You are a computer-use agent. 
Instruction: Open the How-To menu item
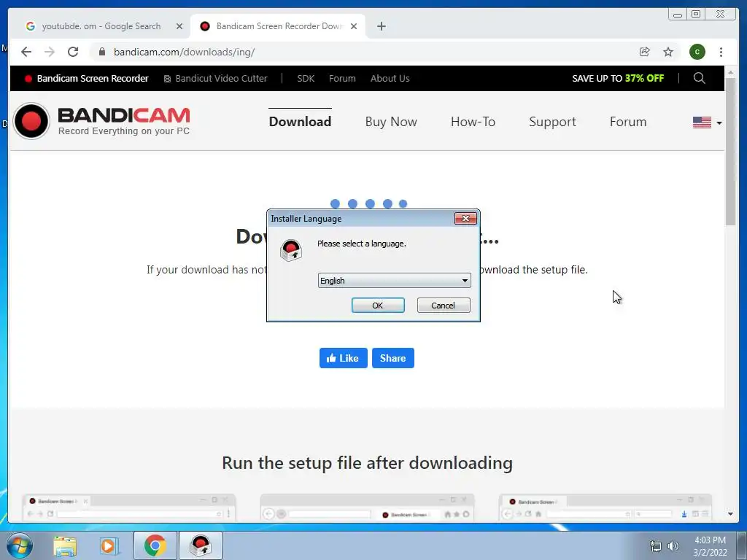[473, 122]
